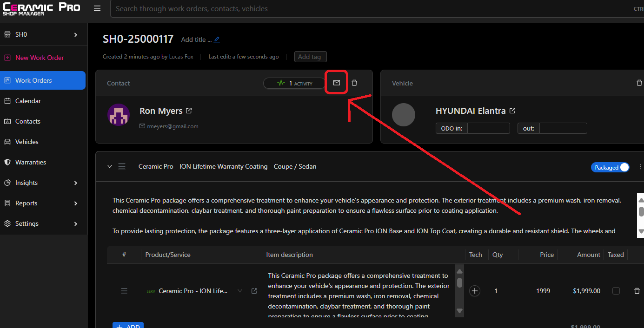The image size is (644, 328).
Task: Click the package description scrollbar up arrow
Action: 641,200
